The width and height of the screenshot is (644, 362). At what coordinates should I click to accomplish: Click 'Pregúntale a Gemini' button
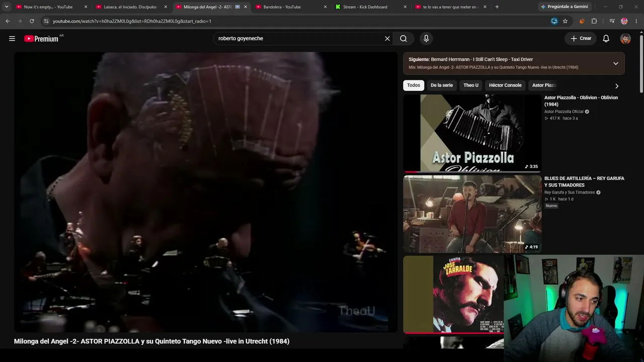point(564,7)
